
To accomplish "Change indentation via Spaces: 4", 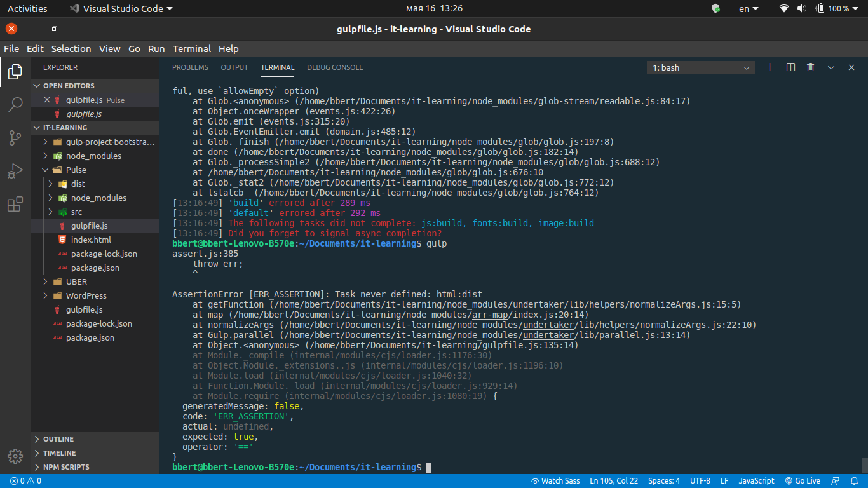I will click(664, 481).
